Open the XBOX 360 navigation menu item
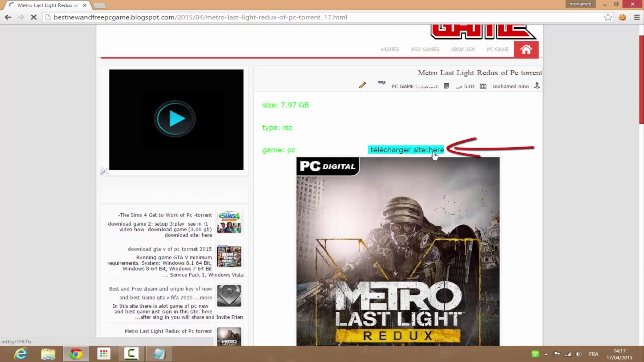 [x=463, y=49]
